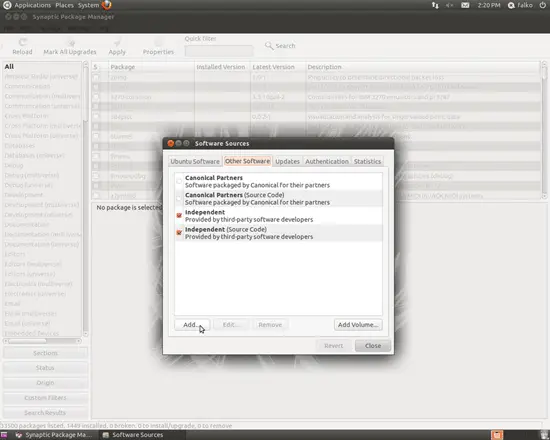The width and height of the screenshot is (550, 440).
Task: Click the category list horizontal scrollbar
Action: 42,341
